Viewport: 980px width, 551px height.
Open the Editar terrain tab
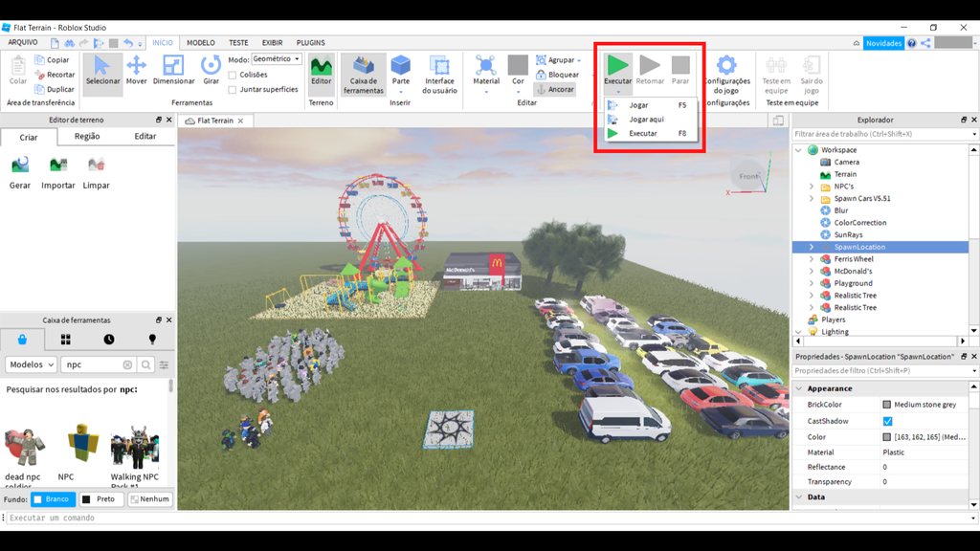(x=145, y=136)
